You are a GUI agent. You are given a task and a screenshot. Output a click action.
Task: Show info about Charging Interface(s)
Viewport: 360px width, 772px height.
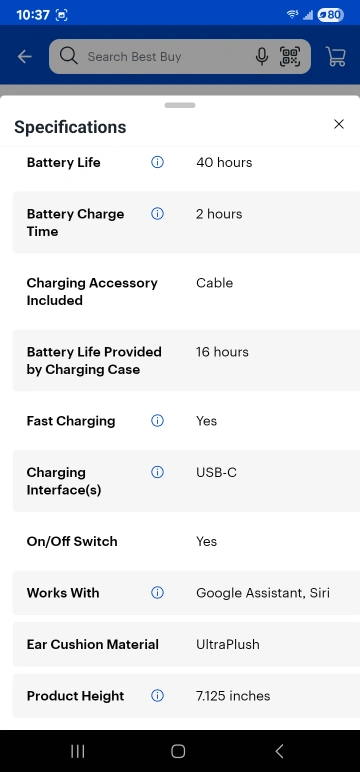click(x=157, y=472)
